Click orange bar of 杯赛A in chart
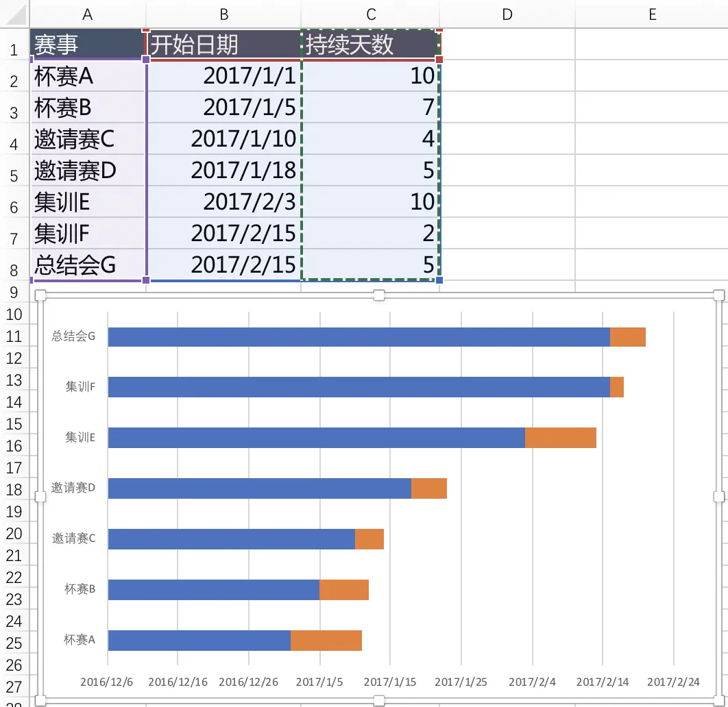Screen dimensions: 728x707 coord(326,640)
